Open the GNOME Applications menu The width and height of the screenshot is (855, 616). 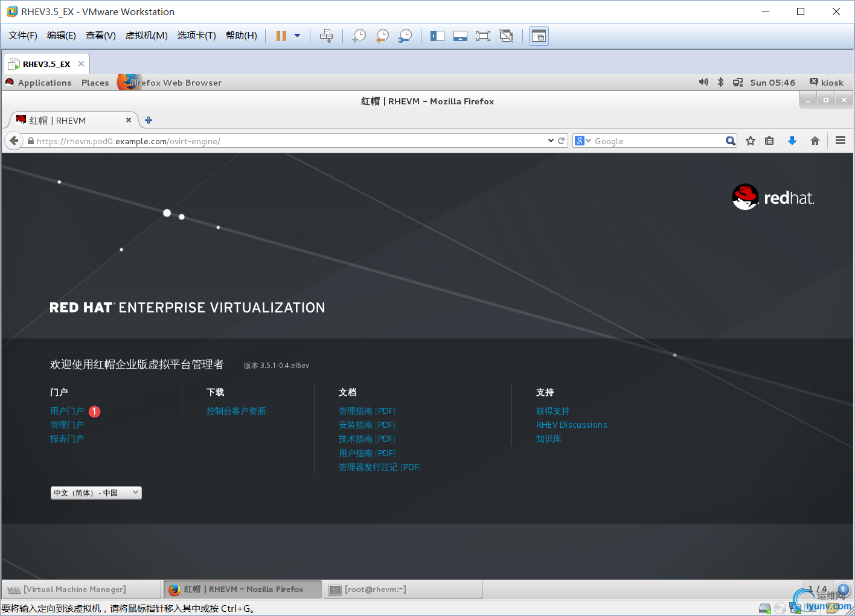(x=45, y=83)
